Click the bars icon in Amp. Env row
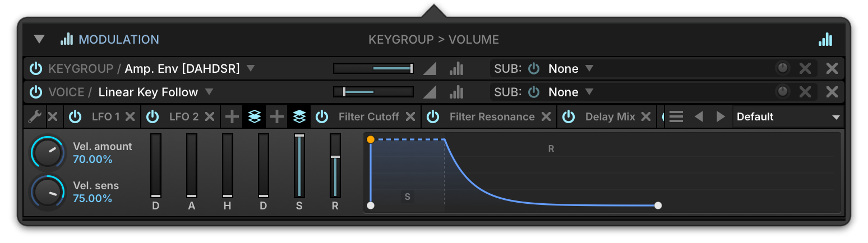The image size is (868, 243). 457,68
